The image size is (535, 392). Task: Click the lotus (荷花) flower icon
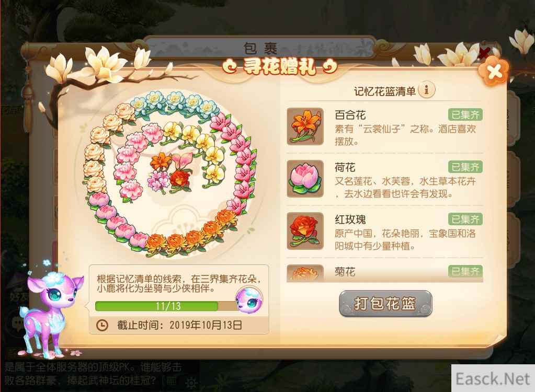305,179
